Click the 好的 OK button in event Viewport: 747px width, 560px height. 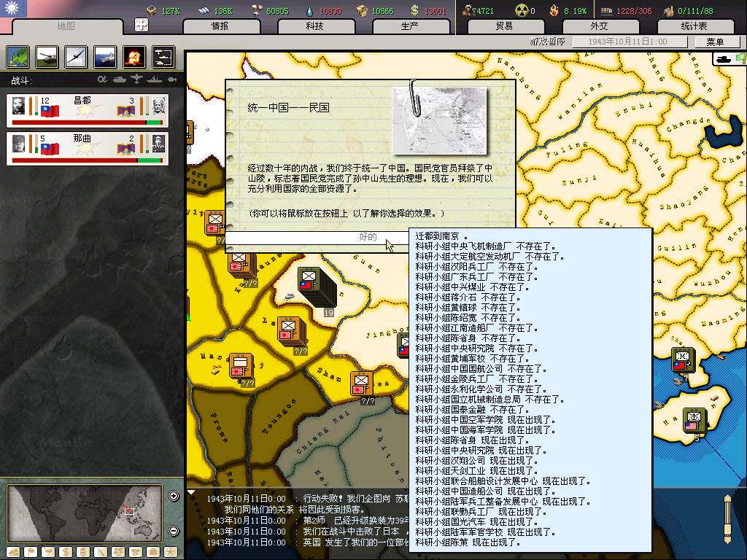tap(368, 237)
